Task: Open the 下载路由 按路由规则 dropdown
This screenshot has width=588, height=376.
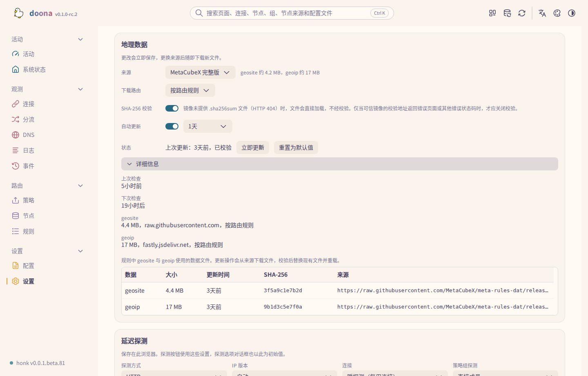Action: coord(190,90)
